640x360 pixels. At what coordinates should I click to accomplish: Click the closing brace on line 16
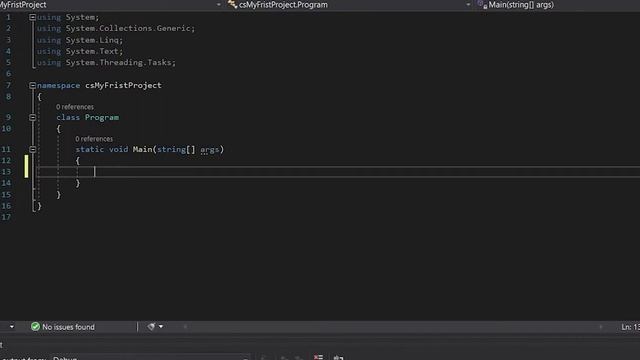(x=39, y=206)
